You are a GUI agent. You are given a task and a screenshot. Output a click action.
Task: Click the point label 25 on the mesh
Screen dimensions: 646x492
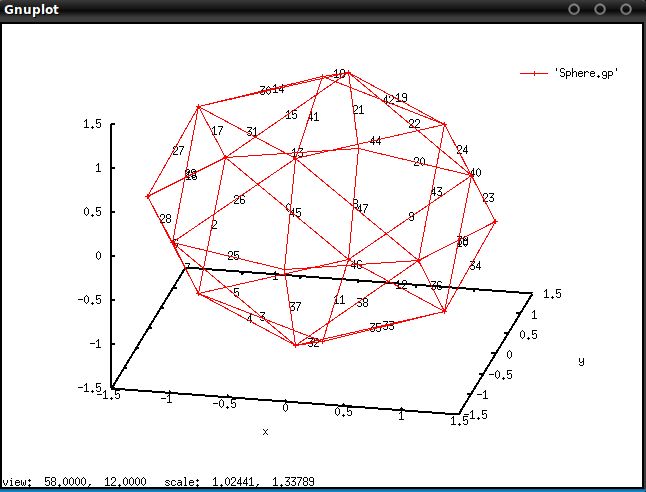coord(233,256)
